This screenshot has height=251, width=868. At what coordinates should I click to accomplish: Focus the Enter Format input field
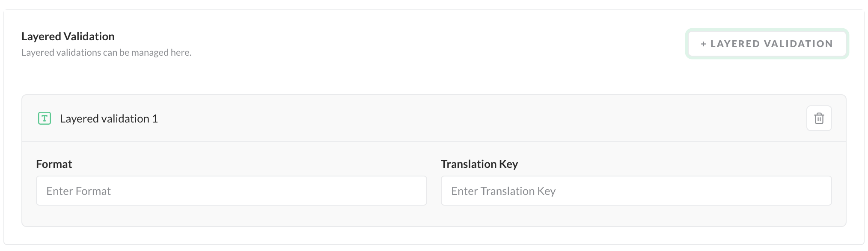[231, 191]
